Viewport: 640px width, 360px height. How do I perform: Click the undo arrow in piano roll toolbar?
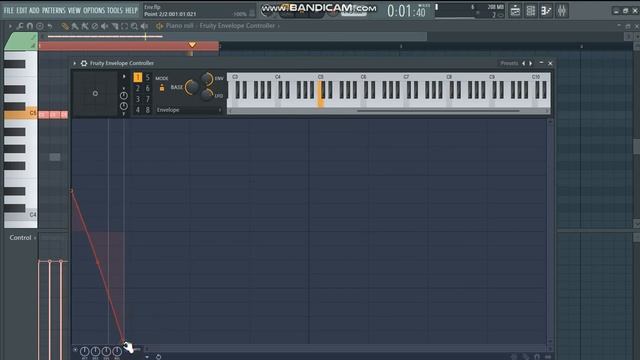pos(50,26)
